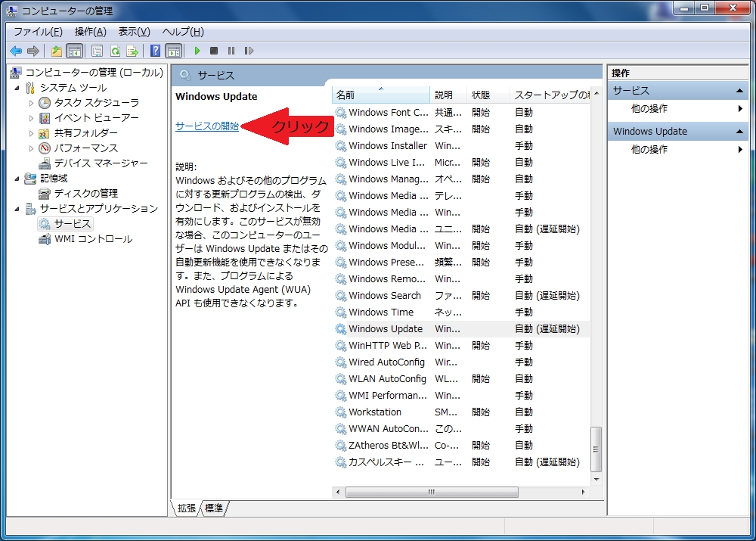Select the Windows Time service row
Viewport: 756px width, 541px height.
click(461, 312)
